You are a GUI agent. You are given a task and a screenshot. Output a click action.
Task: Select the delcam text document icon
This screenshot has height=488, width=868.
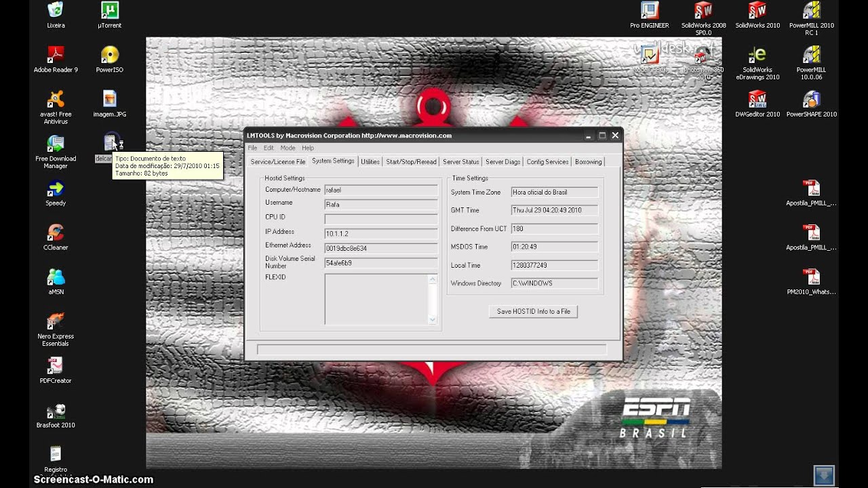pyautogui.click(x=110, y=143)
